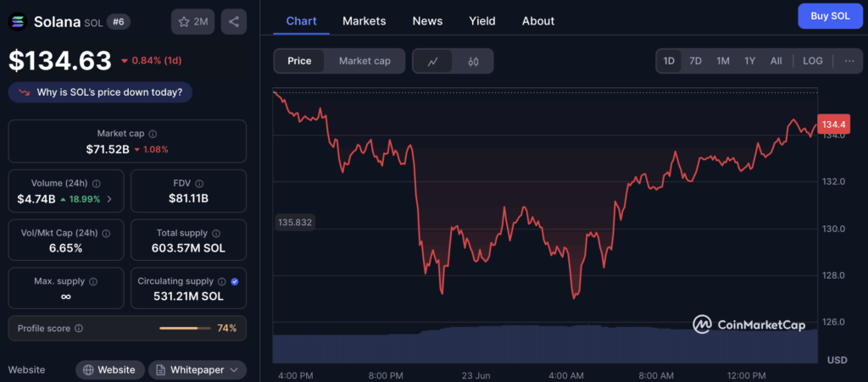Select the 7D time range
This screenshot has height=382, width=868.
coord(695,61)
